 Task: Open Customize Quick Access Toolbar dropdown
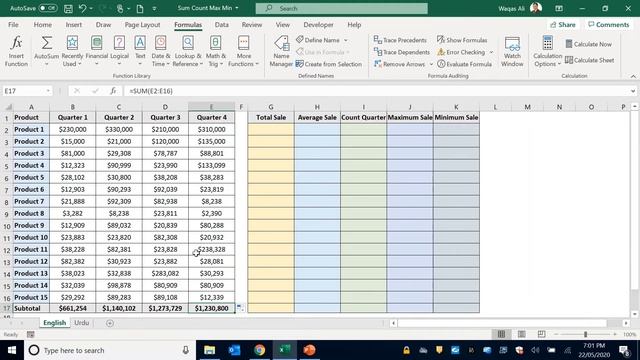tap(154, 8)
